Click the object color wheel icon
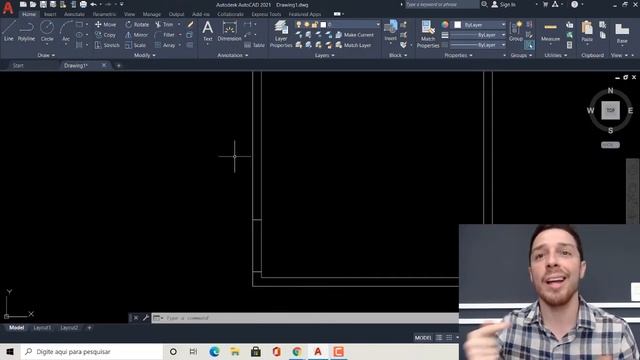Screen dimensions: 640x360 pyautogui.click(x=445, y=24)
